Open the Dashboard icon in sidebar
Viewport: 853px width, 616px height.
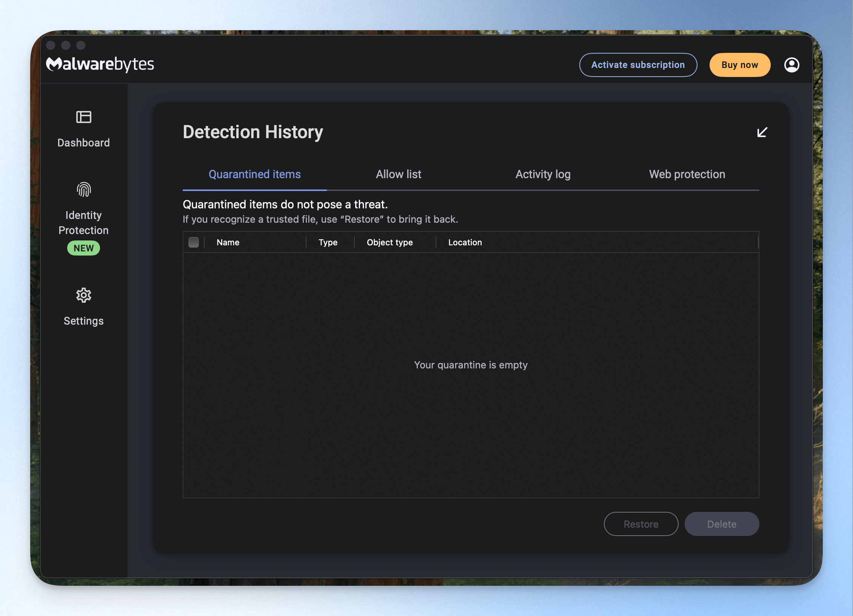pos(83,117)
